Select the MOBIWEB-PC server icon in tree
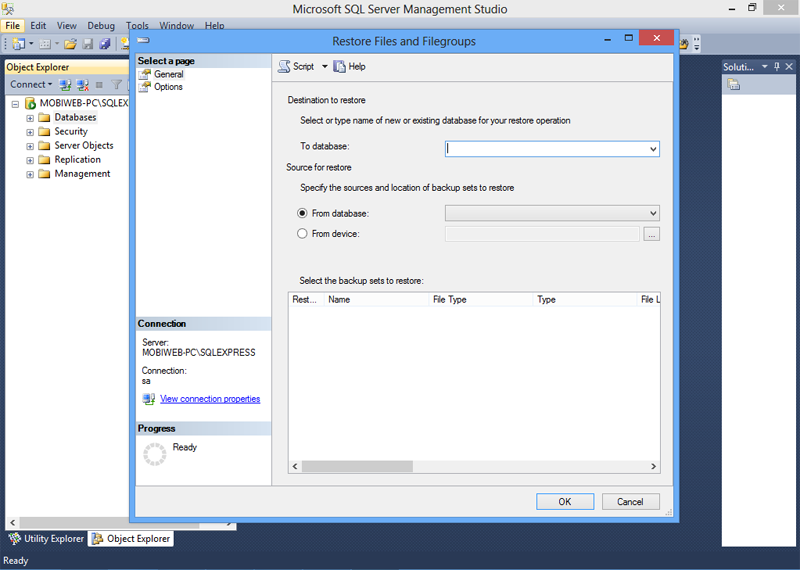The image size is (800, 570). point(31,104)
